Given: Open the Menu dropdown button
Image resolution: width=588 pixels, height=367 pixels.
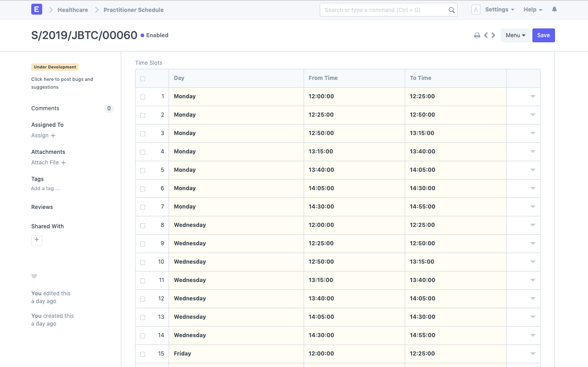Looking at the screenshot, I should (515, 35).
